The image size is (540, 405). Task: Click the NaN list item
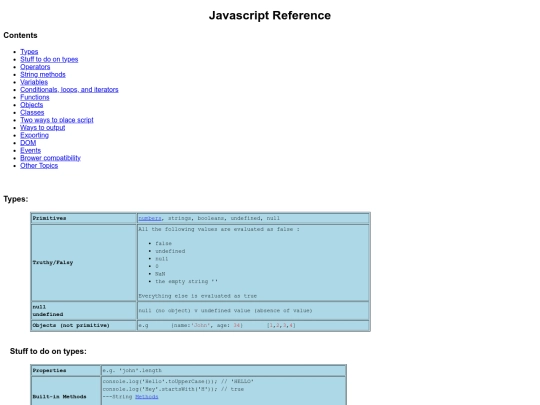[x=160, y=274]
